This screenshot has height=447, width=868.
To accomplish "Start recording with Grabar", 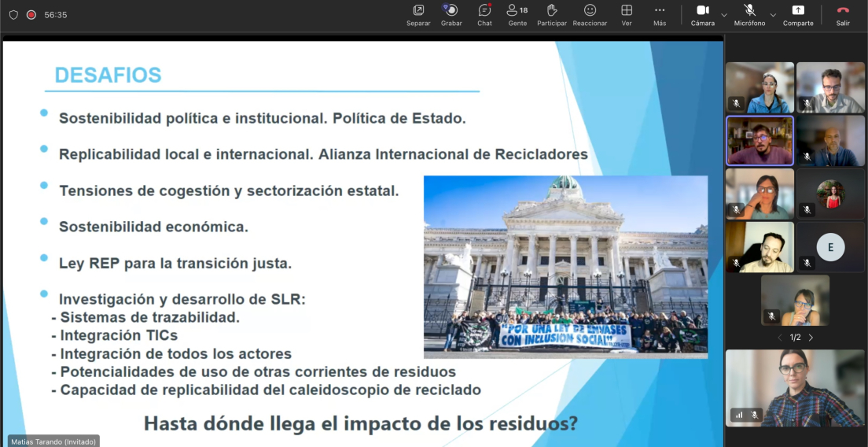I will (452, 15).
